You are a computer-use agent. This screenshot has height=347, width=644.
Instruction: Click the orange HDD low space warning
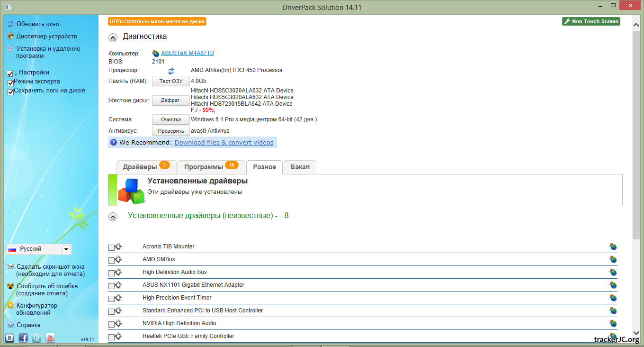(157, 21)
